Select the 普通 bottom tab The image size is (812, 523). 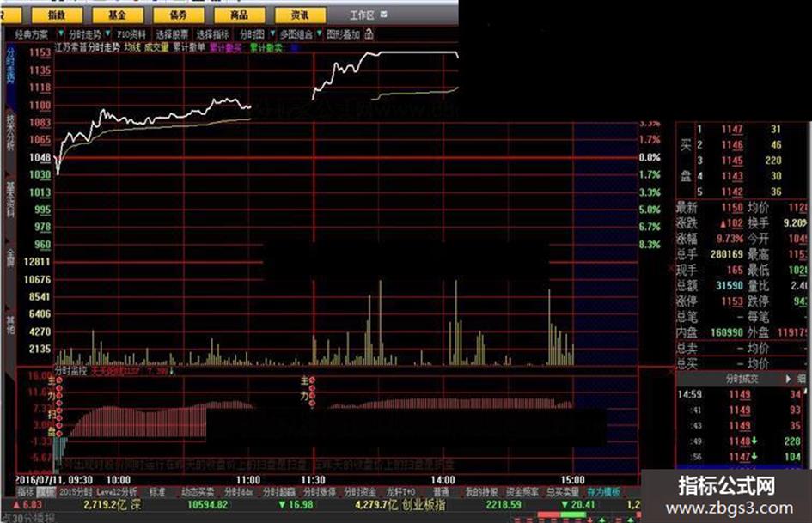(x=441, y=492)
